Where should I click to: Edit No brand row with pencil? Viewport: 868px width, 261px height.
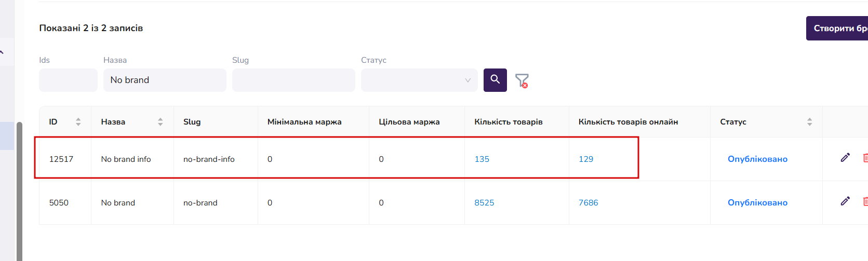tap(845, 201)
